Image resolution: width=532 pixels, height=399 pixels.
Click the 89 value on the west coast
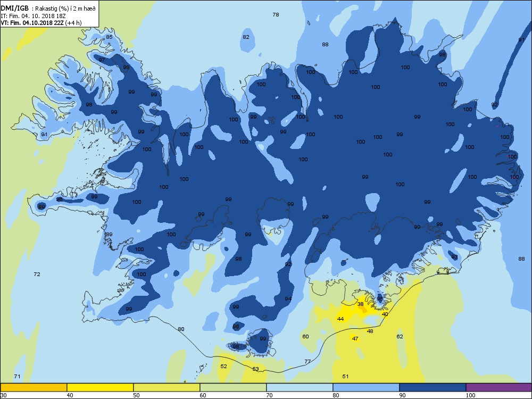[109, 235]
